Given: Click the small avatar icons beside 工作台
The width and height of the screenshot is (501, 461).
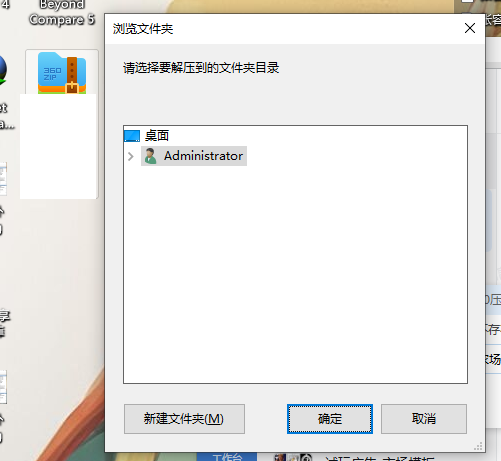Looking at the screenshot, I should click(293, 457).
